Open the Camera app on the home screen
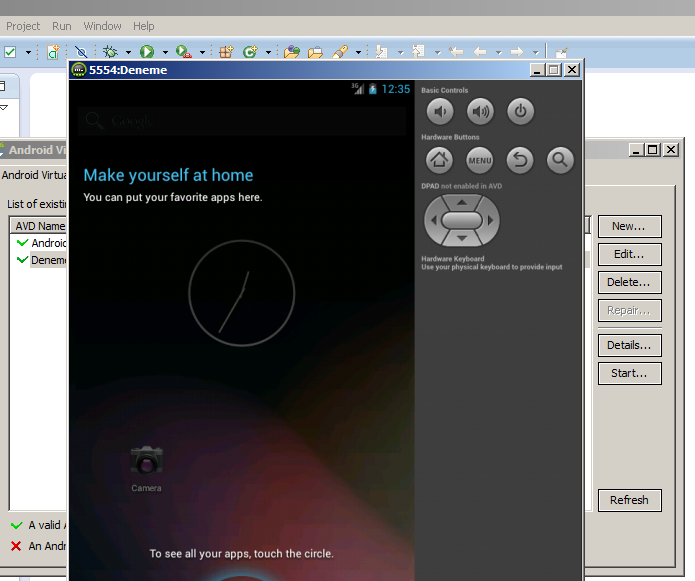695x581 pixels. [x=146, y=468]
